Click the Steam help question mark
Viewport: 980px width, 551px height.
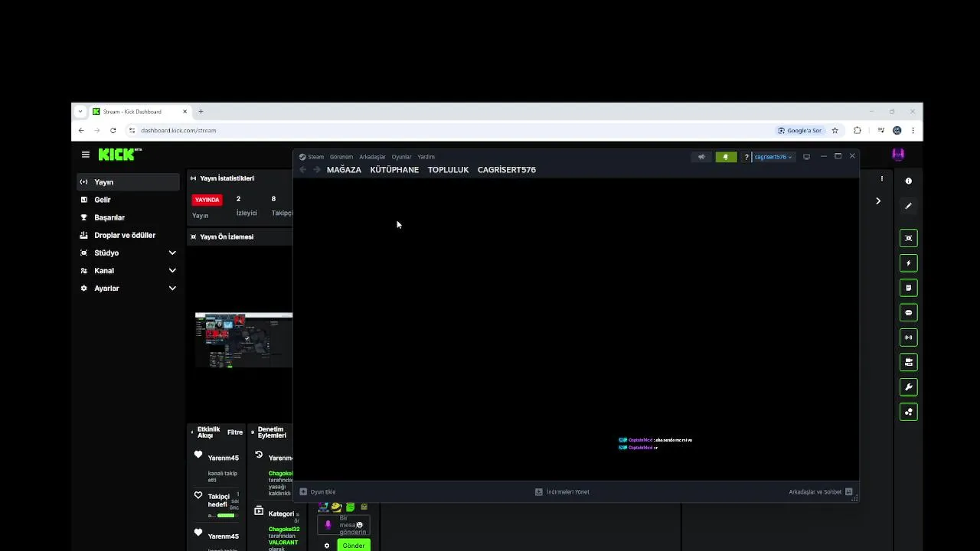pos(746,157)
